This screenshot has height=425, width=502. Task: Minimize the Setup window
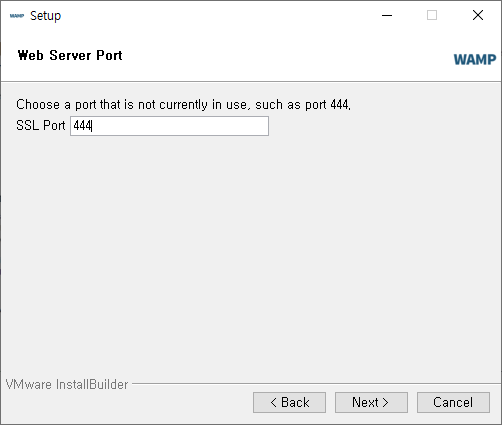[387, 15]
